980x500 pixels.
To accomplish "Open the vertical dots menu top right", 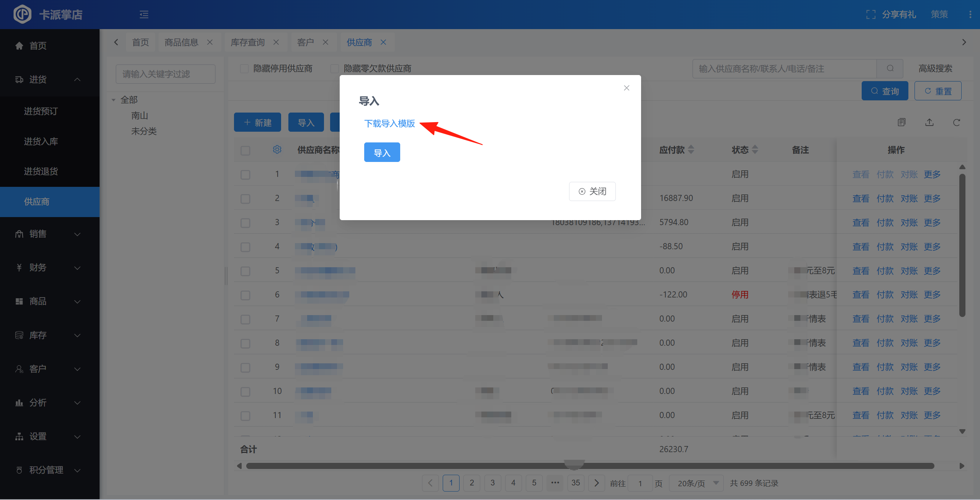I will [x=970, y=15].
